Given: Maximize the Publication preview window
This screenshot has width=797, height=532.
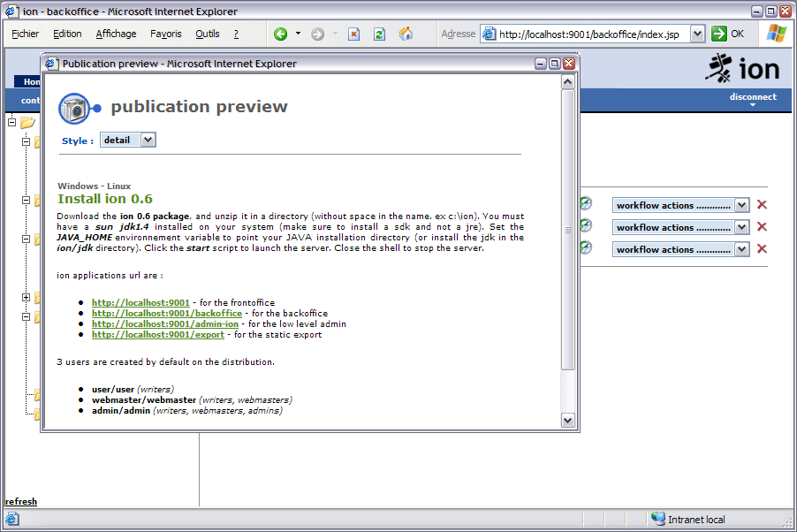Looking at the screenshot, I should [x=555, y=64].
